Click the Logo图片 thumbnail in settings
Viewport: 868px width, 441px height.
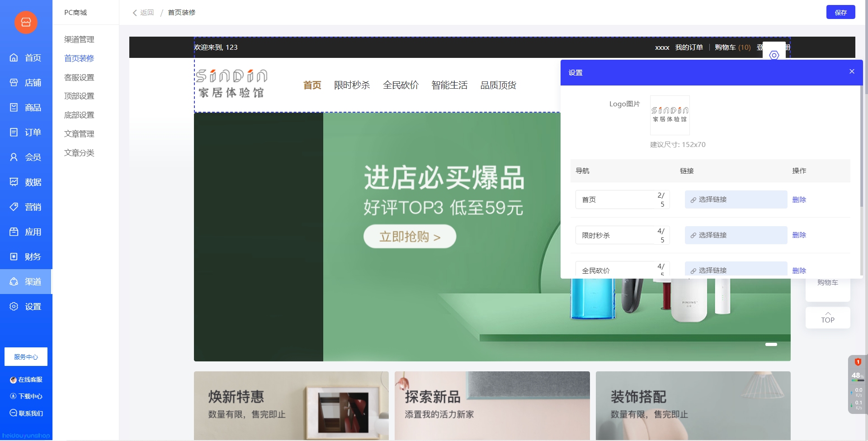pos(670,115)
